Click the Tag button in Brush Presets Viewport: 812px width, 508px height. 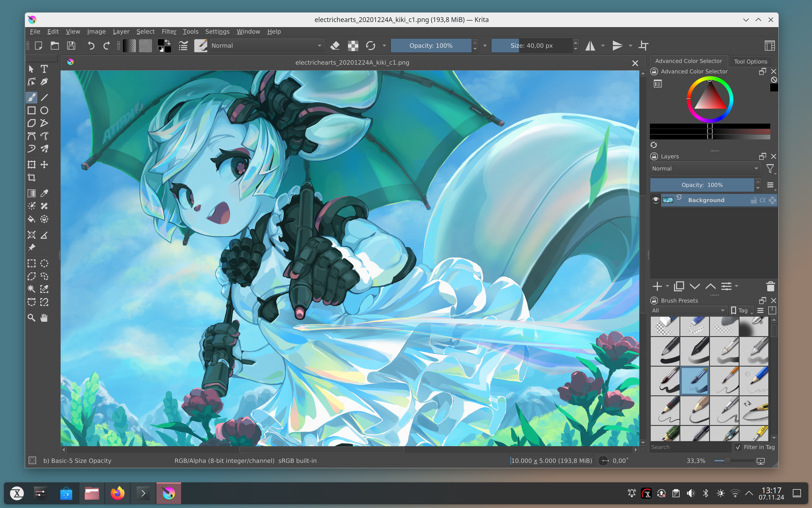(741, 310)
